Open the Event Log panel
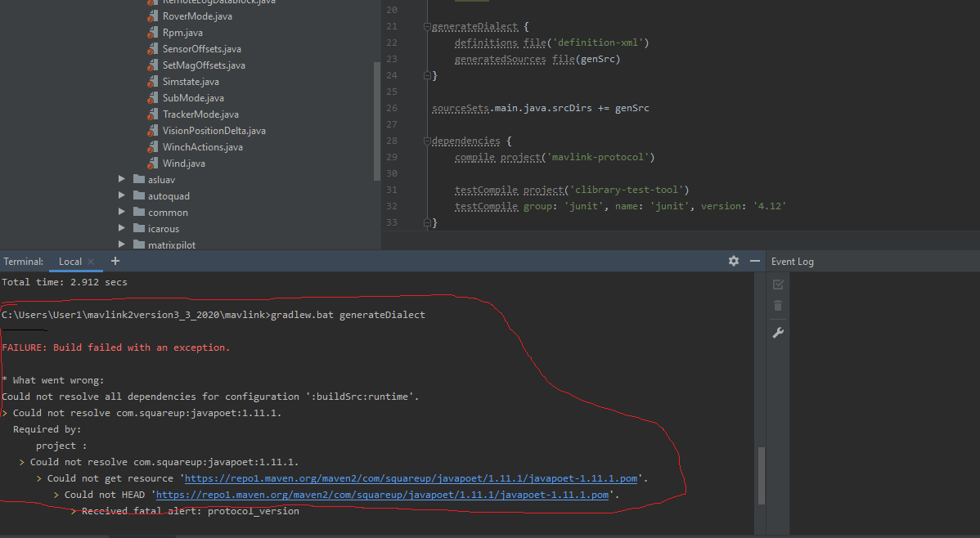The width and height of the screenshot is (980, 538). (x=792, y=261)
